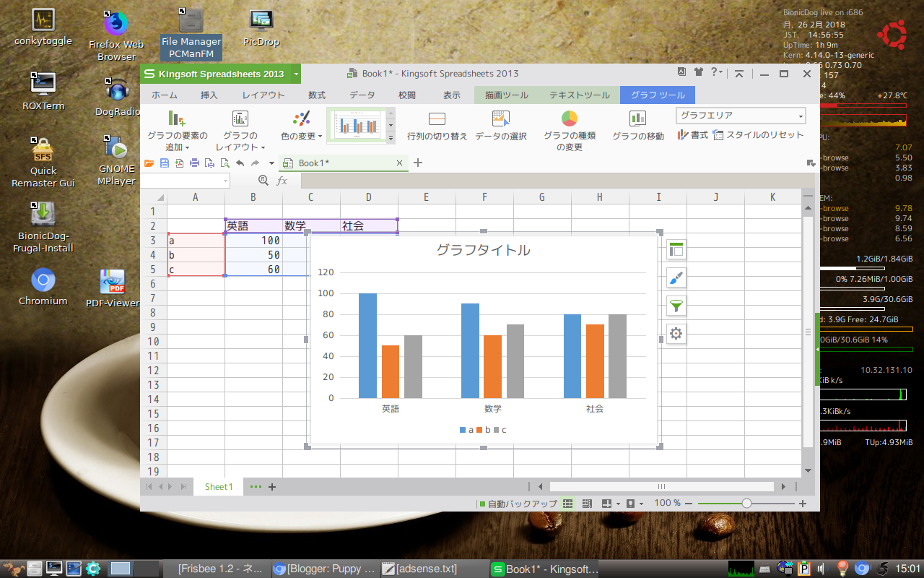924x578 pixels.
Task: Add a new document tab with plus button
Action: tap(417, 163)
